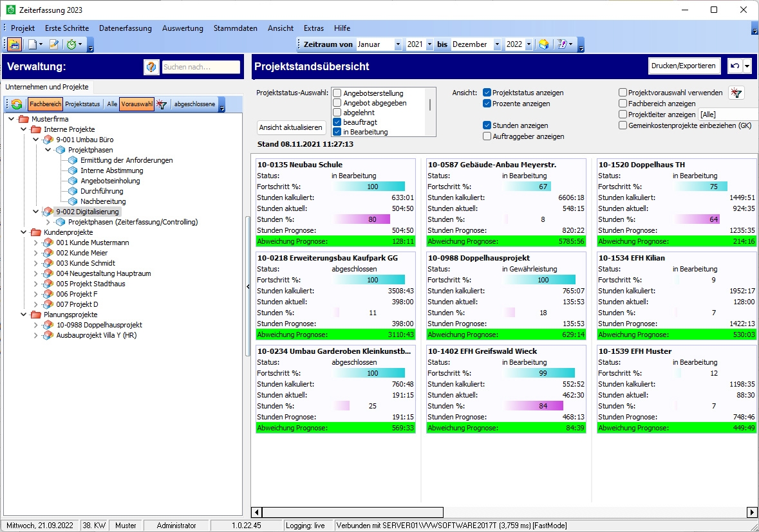759x532 pixels.
Task: Click the Ausbauprojekt Villa Y project icon
Action: (x=48, y=335)
